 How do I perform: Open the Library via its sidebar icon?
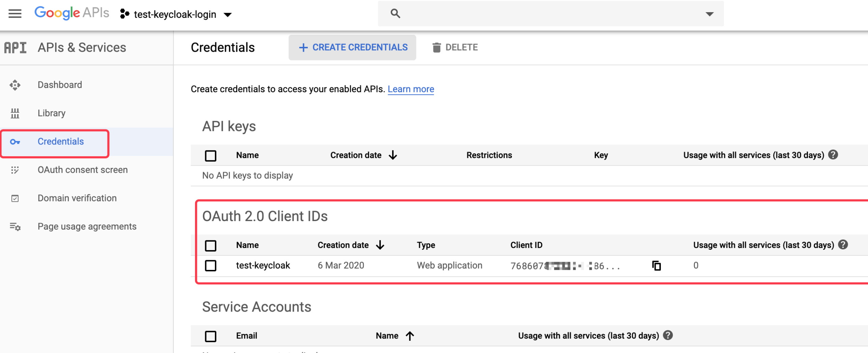(x=15, y=114)
